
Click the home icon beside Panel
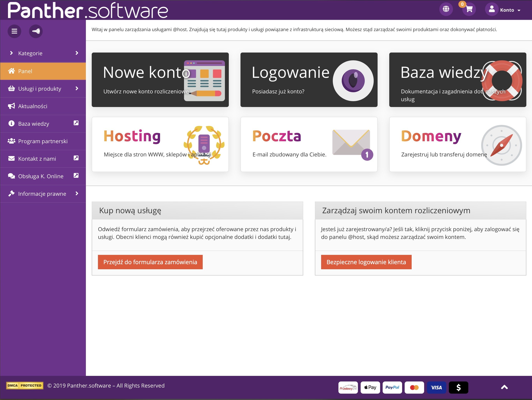pos(11,71)
